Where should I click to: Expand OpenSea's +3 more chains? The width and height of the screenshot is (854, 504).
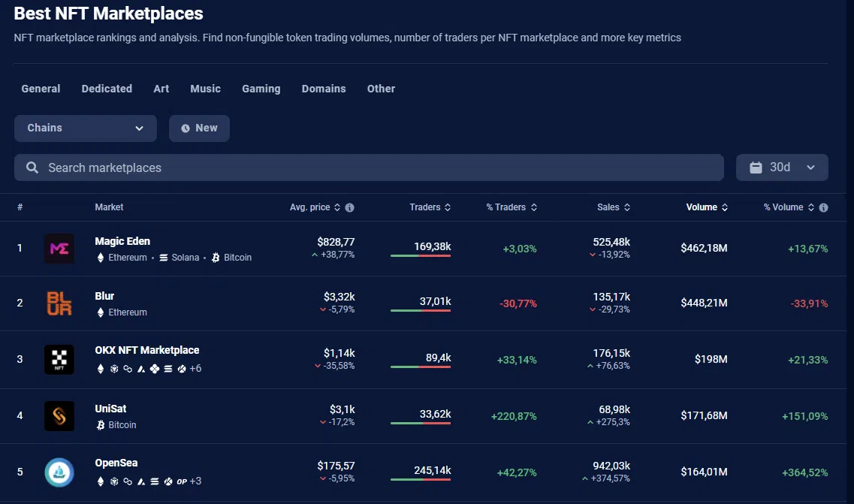point(195,481)
